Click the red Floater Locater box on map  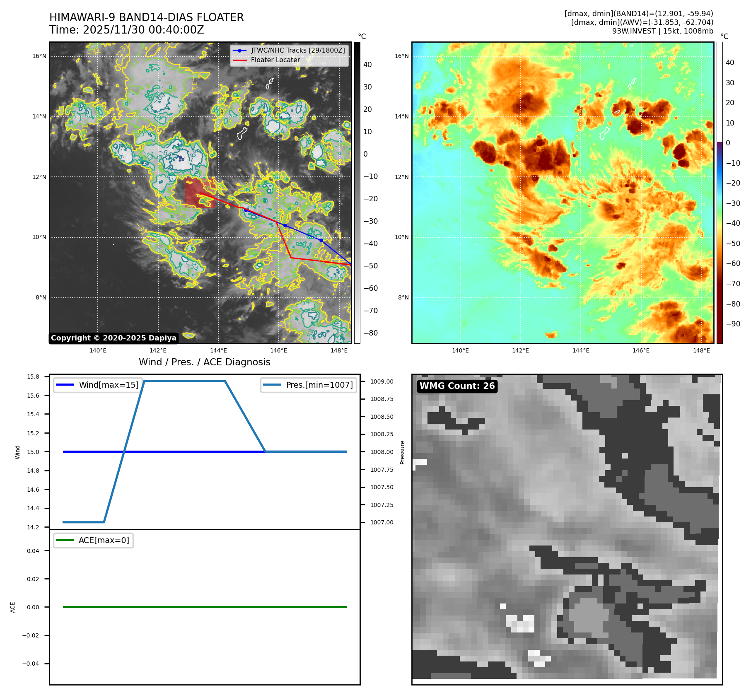pyautogui.click(x=200, y=192)
